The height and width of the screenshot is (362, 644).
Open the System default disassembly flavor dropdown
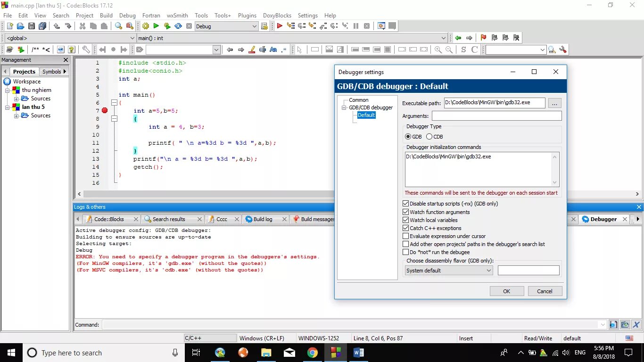[x=449, y=271]
